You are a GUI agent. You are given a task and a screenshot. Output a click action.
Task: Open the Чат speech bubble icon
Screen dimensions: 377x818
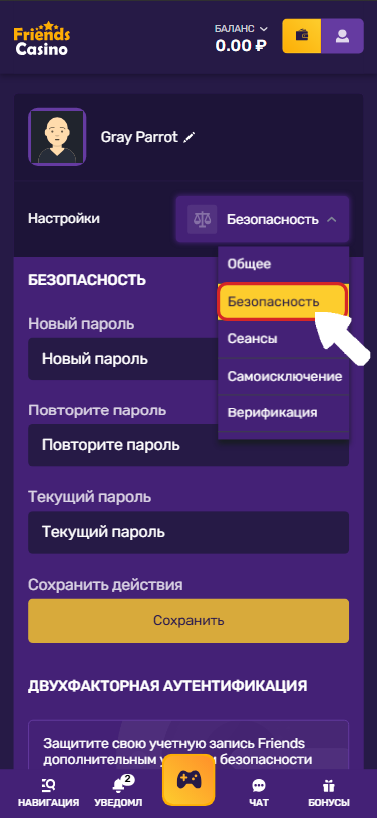259,786
